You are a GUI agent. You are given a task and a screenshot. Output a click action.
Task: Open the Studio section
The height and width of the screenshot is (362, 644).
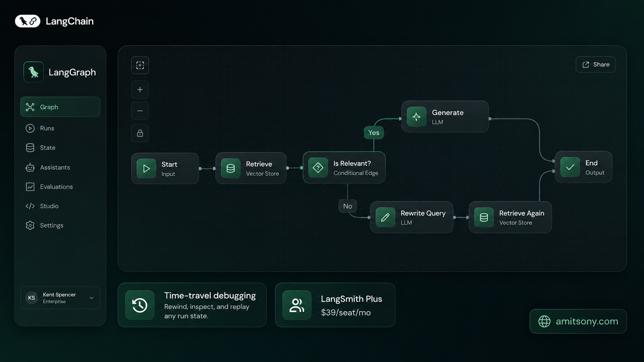[60, 206]
